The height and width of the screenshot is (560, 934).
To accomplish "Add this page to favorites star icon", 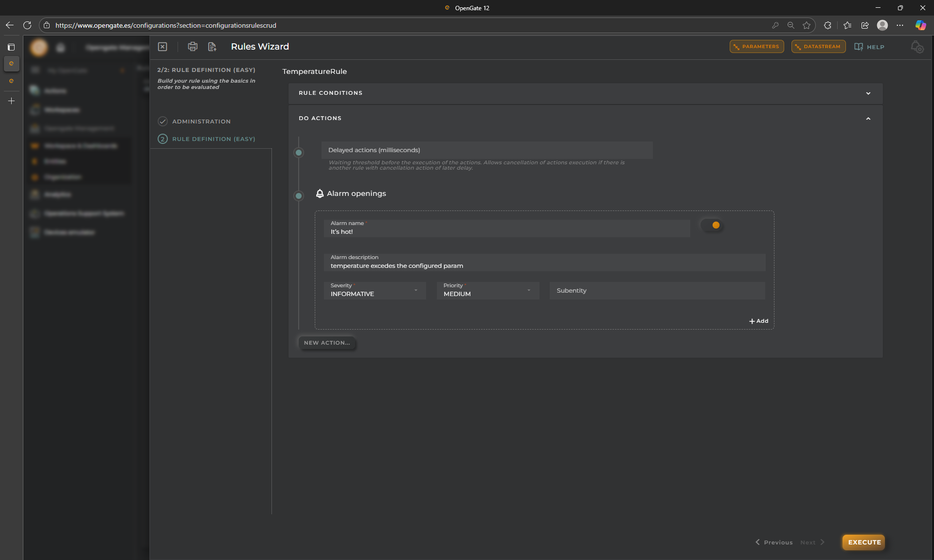I will [x=807, y=25].
